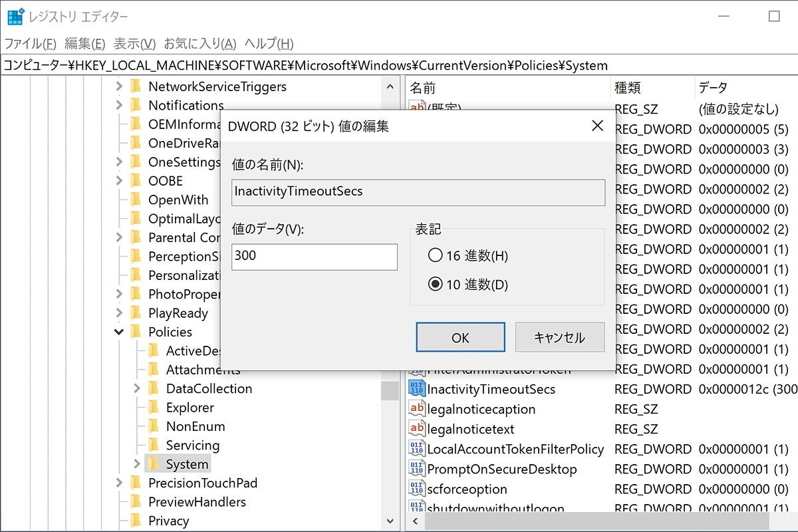Open the ファイル(F) menu
Screen dimensions: 798x532
(x=31, y=44)
